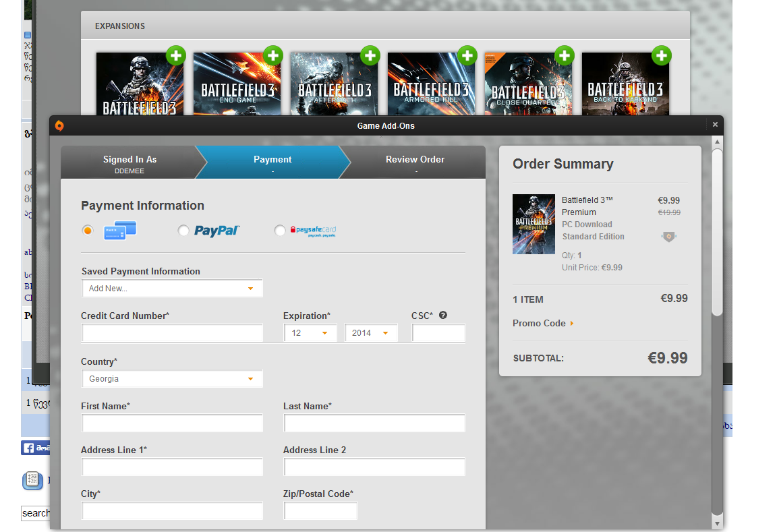Screen dimensions: 777x532
Task: Click the Zip/Postal Code field
Action: (320, 510)
